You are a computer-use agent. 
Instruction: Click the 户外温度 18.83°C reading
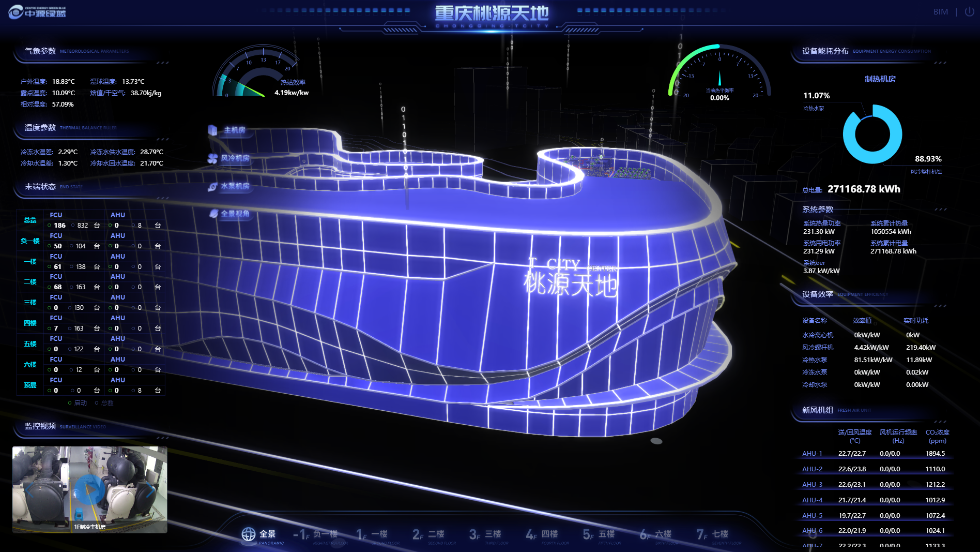(x=48, y=82)
